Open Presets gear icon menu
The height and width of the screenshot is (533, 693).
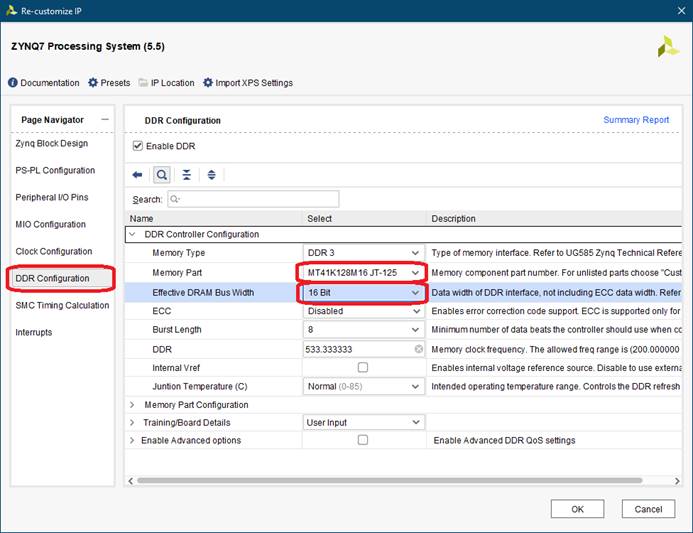click(x=93, y=83)
